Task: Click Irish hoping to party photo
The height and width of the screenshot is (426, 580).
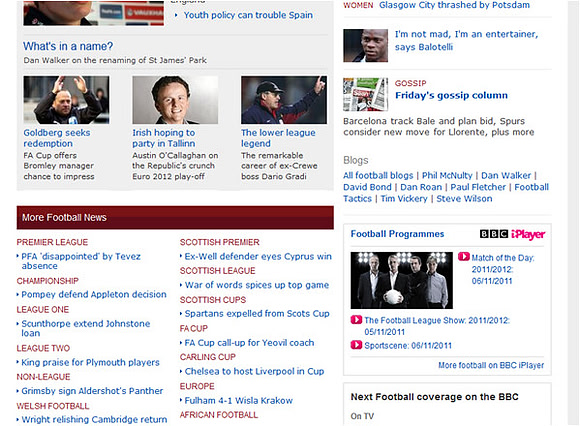Action: 175,100
